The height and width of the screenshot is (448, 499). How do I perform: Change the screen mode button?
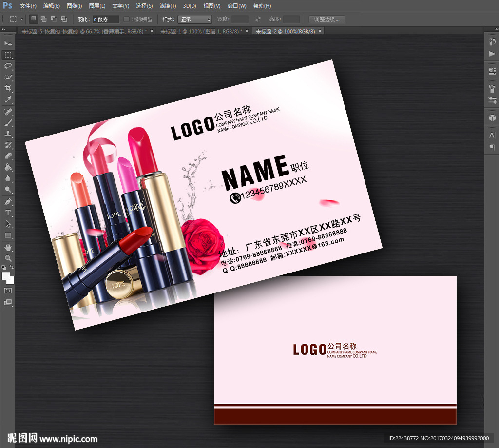[8, 303]
